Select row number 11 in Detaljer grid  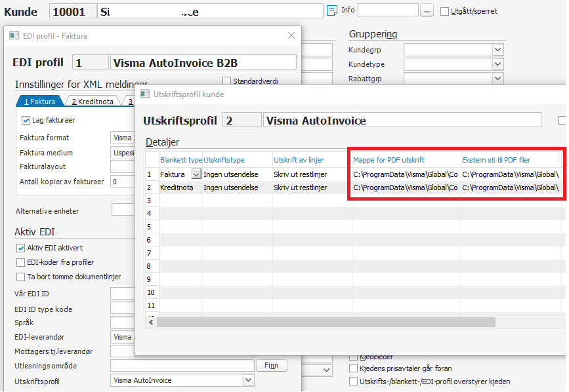pos(151,305)
